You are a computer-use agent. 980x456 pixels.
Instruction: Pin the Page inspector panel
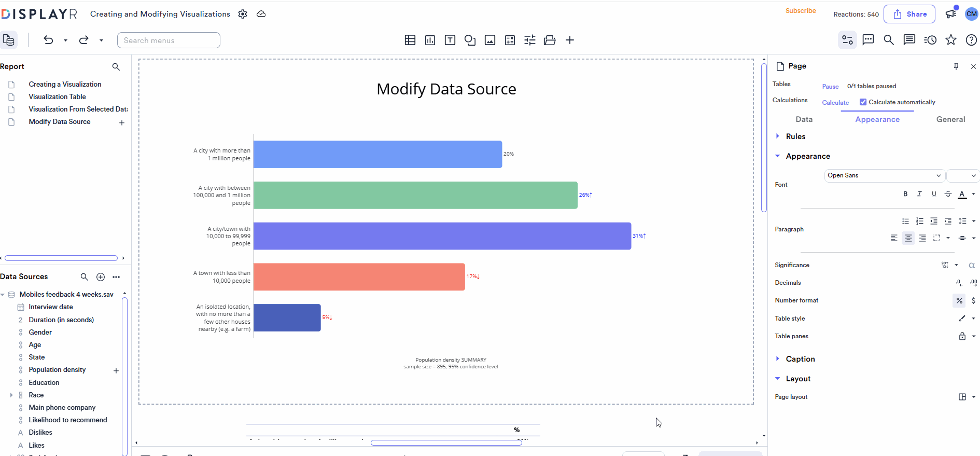point(956,66)
